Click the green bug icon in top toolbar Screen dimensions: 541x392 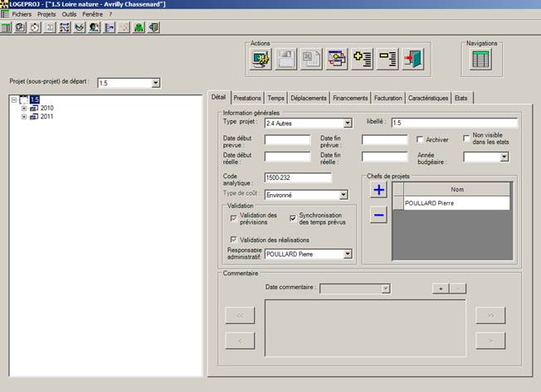pyautogui.click(x=139, y=27)
